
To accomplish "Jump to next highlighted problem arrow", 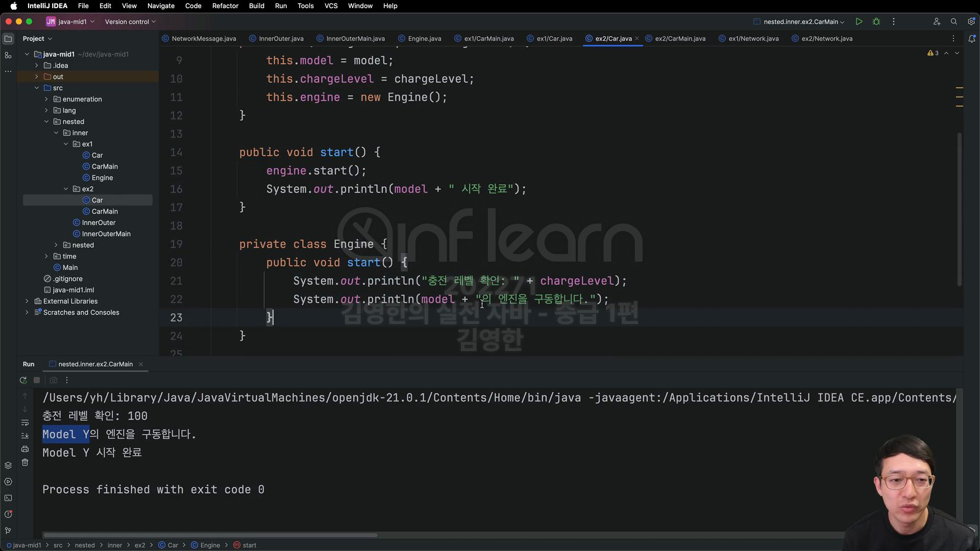I will (x=957, y=53).
